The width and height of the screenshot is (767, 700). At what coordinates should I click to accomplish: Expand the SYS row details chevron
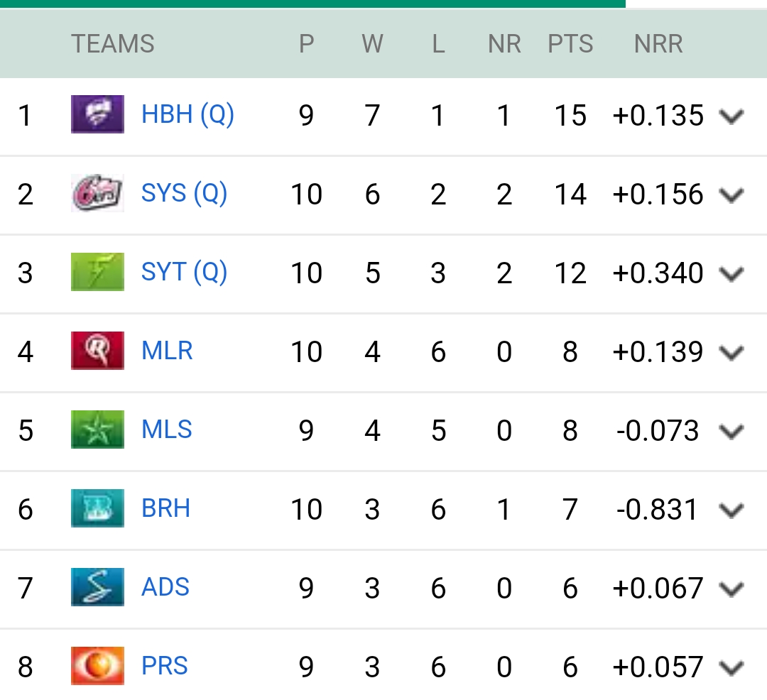731,195
